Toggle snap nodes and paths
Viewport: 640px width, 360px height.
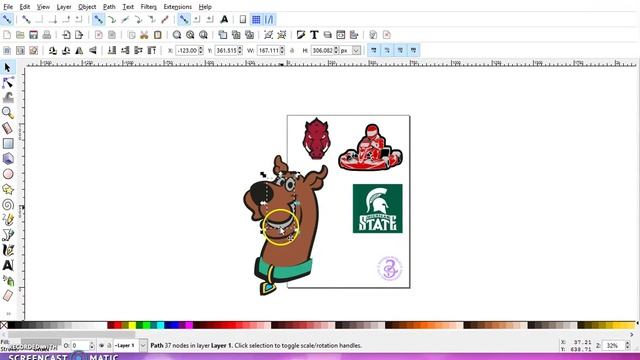[98, 19]
